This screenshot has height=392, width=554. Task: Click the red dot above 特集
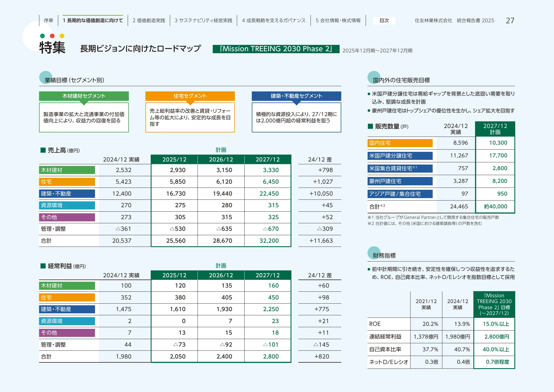coord(52,36)
